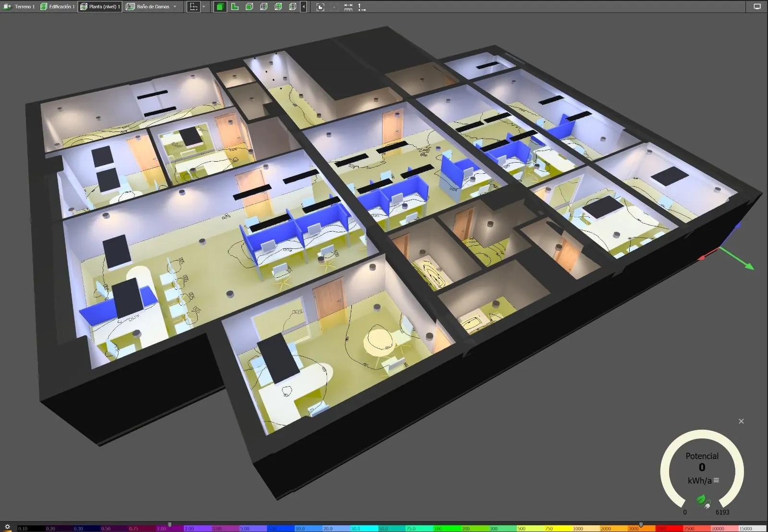Image resolution: width=768 pixels, height=532 pixels.
Task: Click the lower false-color scale slider handle
Action: click(169, 524)
